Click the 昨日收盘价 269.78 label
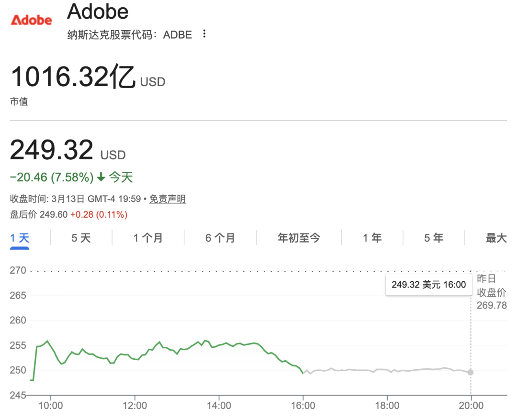This screenshot has height=420, width=517. click(491, 292)
